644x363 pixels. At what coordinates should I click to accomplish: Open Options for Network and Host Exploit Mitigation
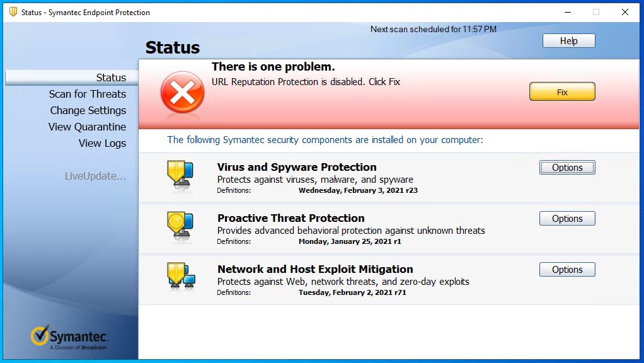[x=566, y=269]
